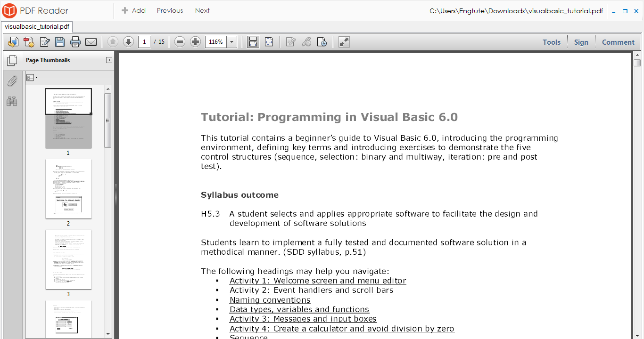
Task: Click Next in the top bar
Action: coord(202,10)
